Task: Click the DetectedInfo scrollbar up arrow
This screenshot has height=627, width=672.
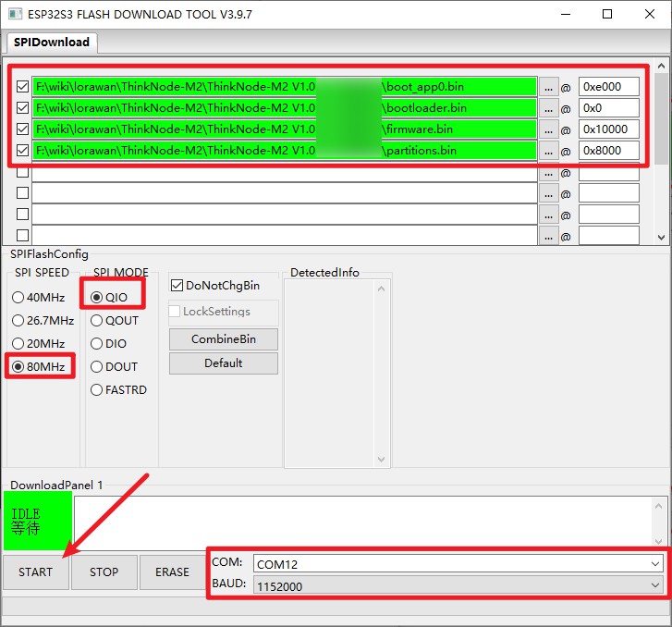Action: click(381, 289)
